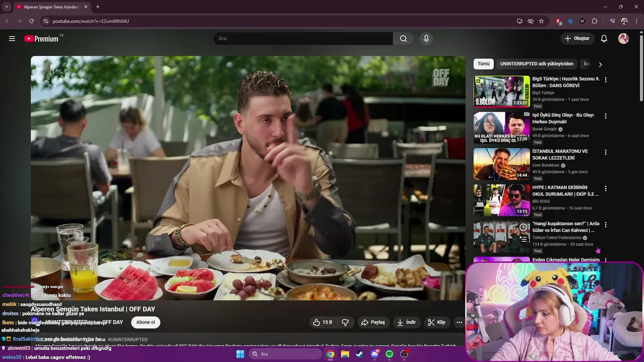Viewport: 644px width, 362px height.
Task: Open options for Big5 Türkiye video
Action: click(606, 80)
